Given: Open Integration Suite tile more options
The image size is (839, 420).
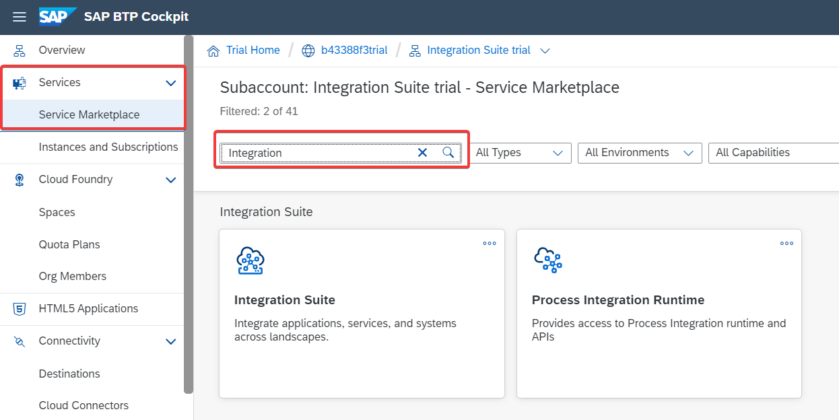Looking at the screenshot, I should click(489, 243).
